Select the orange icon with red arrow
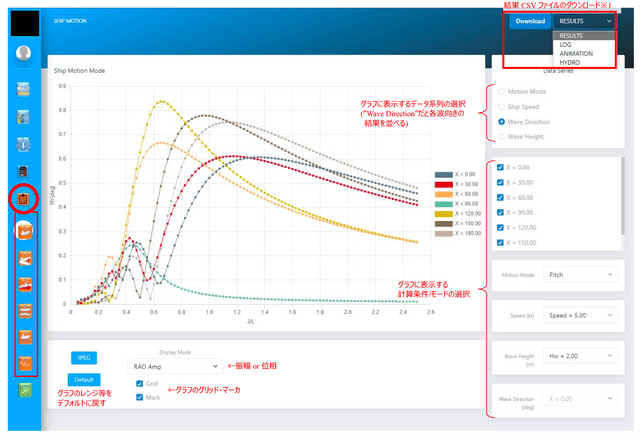Image resolution: width=640 pixels, height=434 pixels. coord(25,285)
